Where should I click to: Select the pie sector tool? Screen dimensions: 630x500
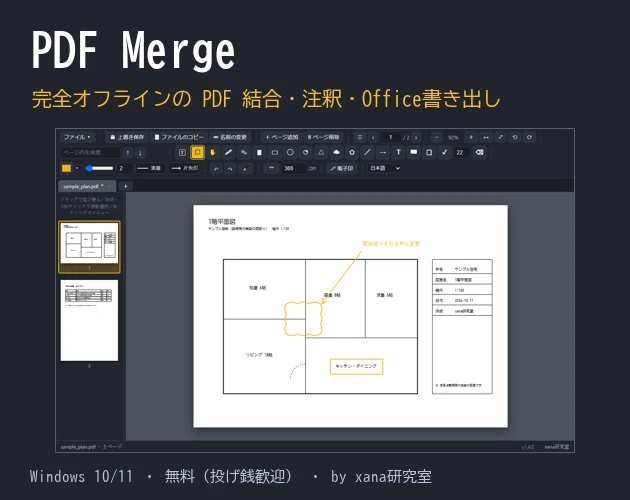pyautogui.click(x=305, y=152)
